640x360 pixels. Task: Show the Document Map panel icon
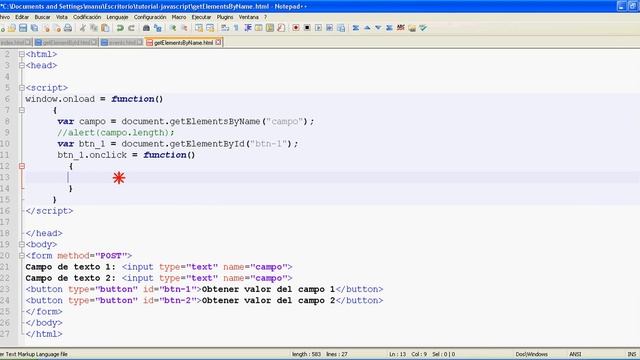[270, 28]
